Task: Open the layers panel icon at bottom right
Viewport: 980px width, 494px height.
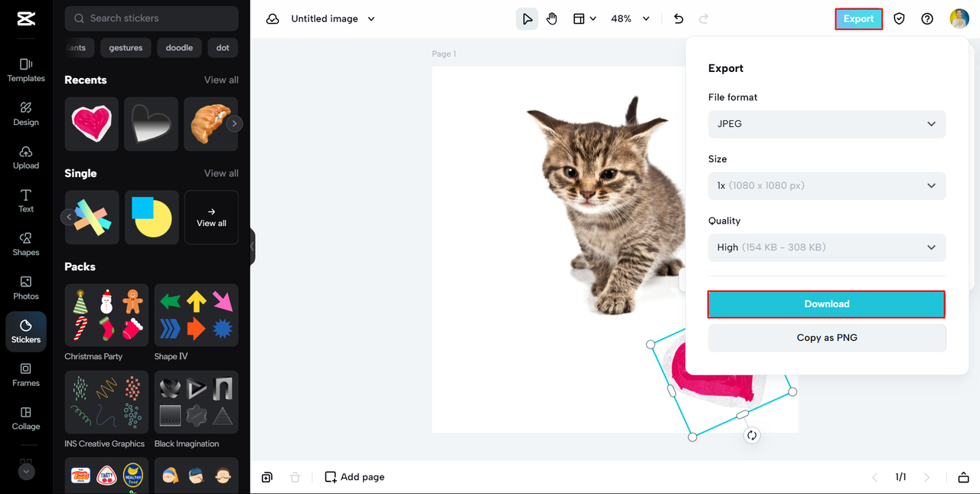Action: [964, 477]
